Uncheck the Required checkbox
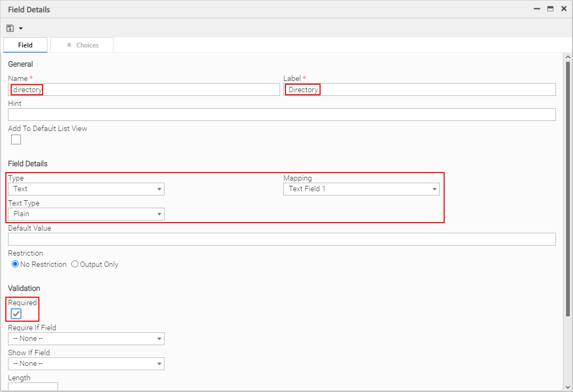The width and height of the screenshot is (573, 392). [16, 314]
